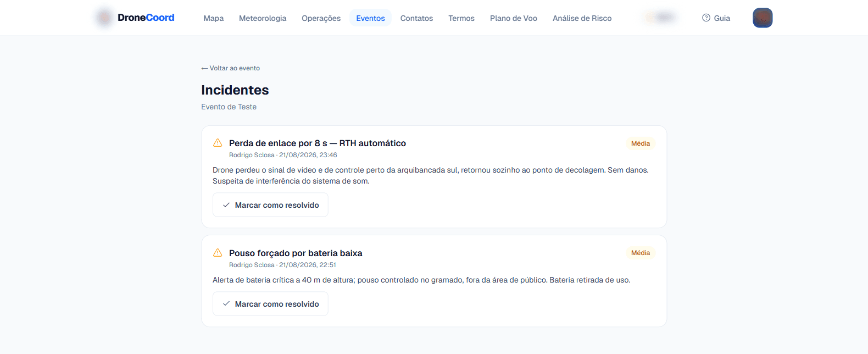Click the blurred badge next to Guia
The height and width of the screenshot is (354, 868).
tap(661, 18)
